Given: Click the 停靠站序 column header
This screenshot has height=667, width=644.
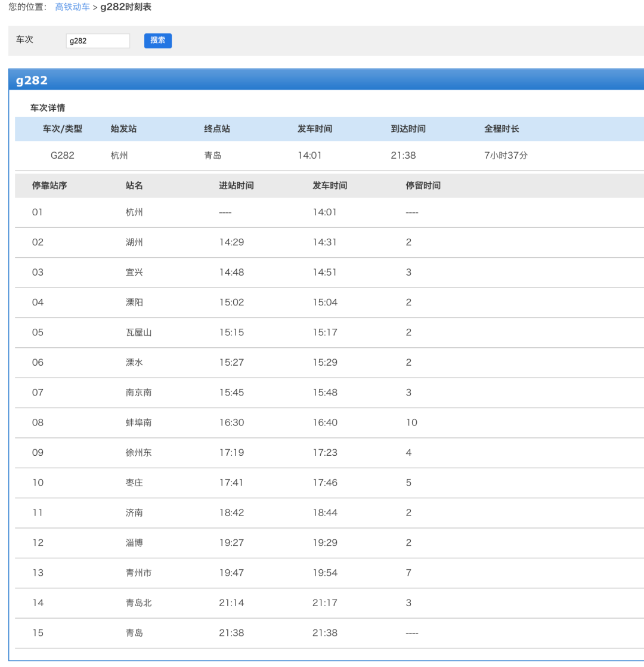Looking at the screenshot, I should 49,186.
